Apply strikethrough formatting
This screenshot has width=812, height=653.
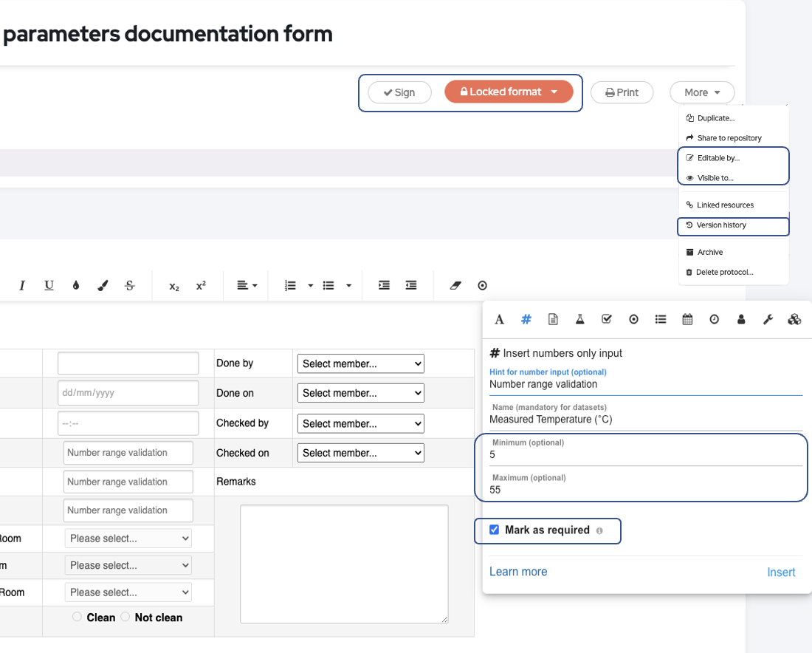(130, 285)
